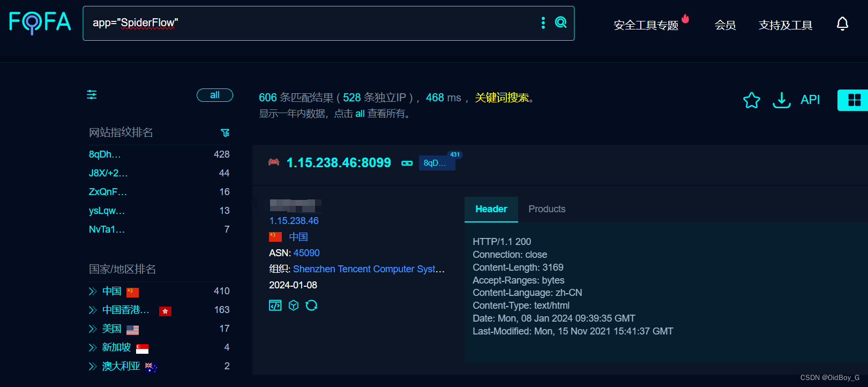Click the 网站指纹排名 heading
The width and height of the screenshot is (868, 387).
point(121,132)
